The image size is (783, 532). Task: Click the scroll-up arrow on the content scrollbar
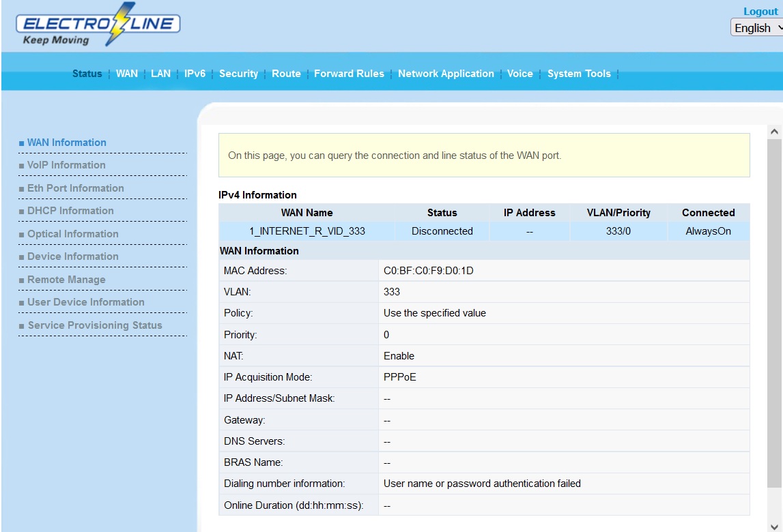click(773, 131)
